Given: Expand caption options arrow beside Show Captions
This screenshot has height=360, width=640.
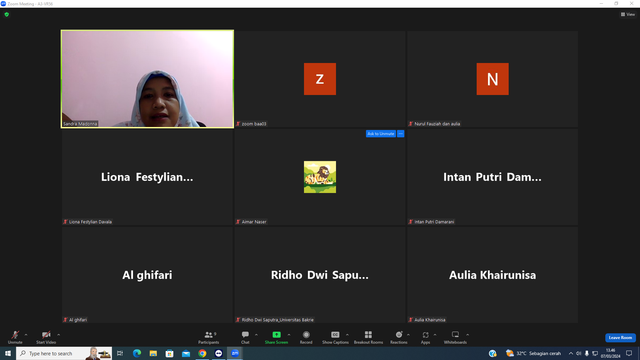Looking at the screenshot, I should pyautogui.click(x=347, y=335).
